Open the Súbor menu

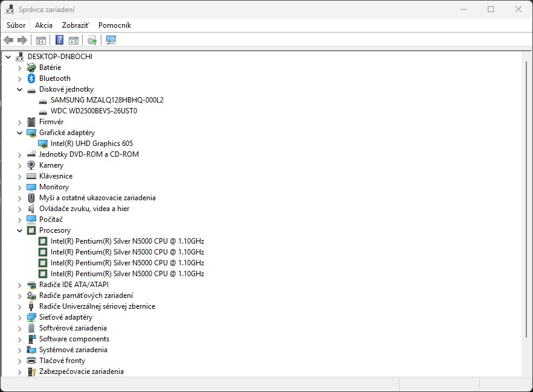click(16, 25)
